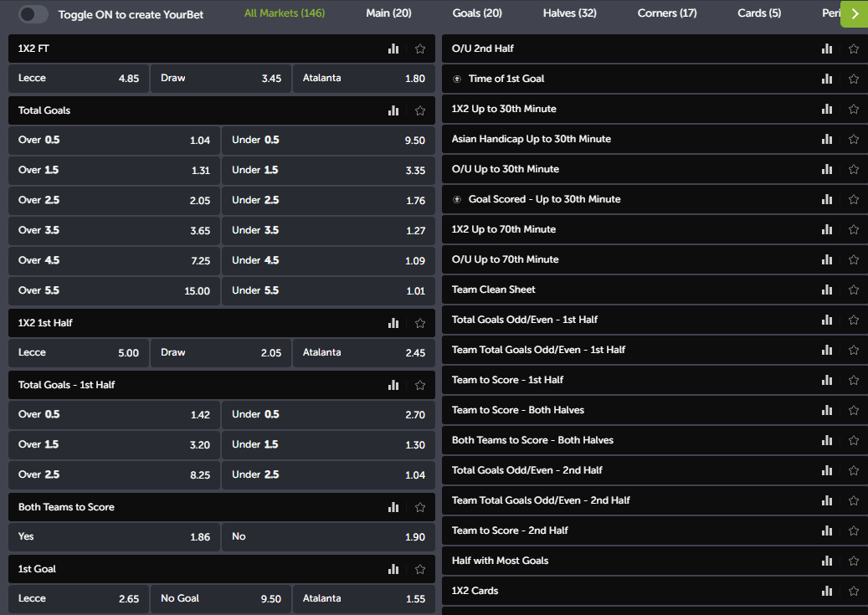Favorite the Total Goals - 1st Half market
The image size is (868, 615).
click(x=420, y=385)
